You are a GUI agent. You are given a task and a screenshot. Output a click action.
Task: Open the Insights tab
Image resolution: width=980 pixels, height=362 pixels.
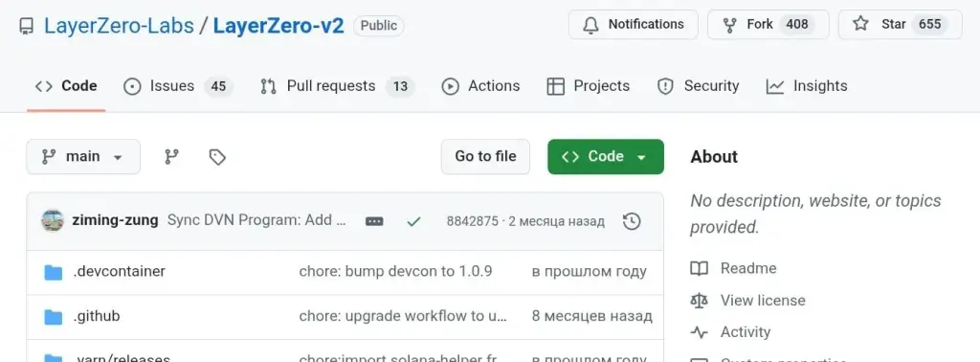pos(807,86)
